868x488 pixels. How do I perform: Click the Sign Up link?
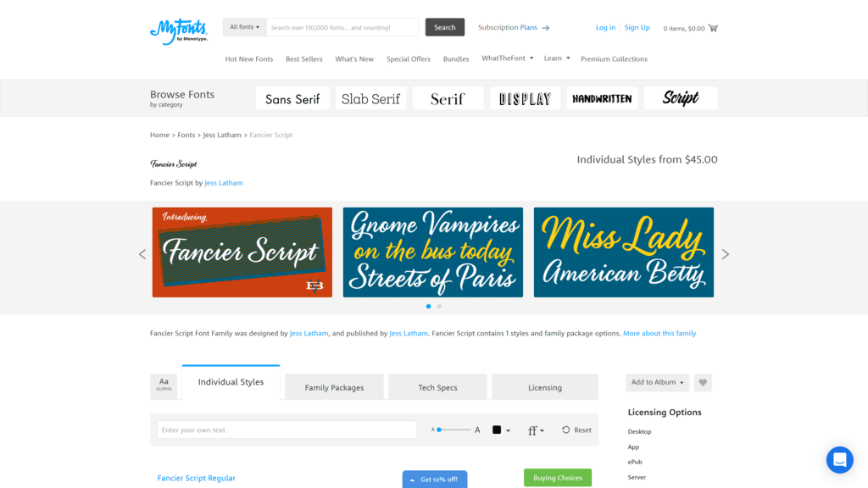(x=637, y=28)
